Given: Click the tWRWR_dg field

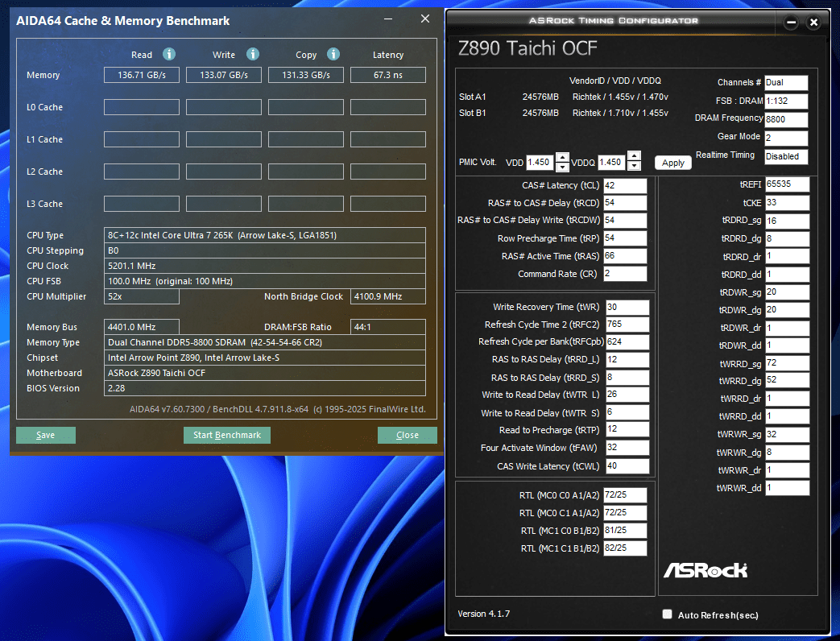Looking at the screenshot, I should coord(787,453).
